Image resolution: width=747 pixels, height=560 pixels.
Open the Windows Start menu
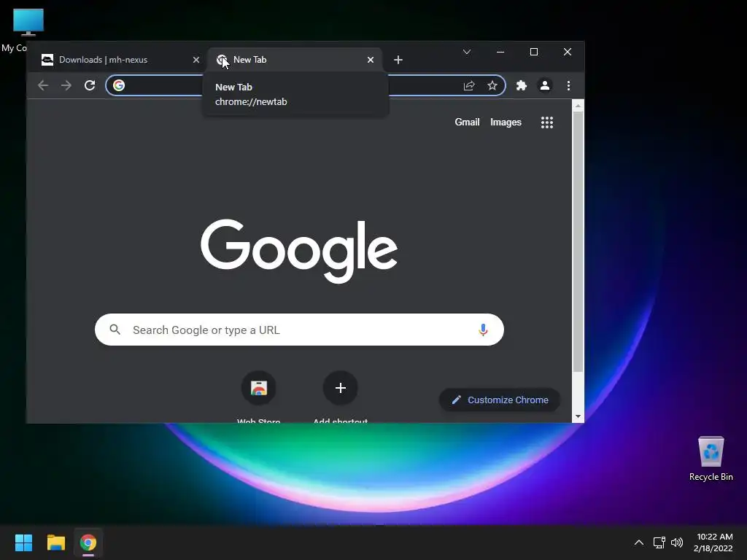pos(23,542)
